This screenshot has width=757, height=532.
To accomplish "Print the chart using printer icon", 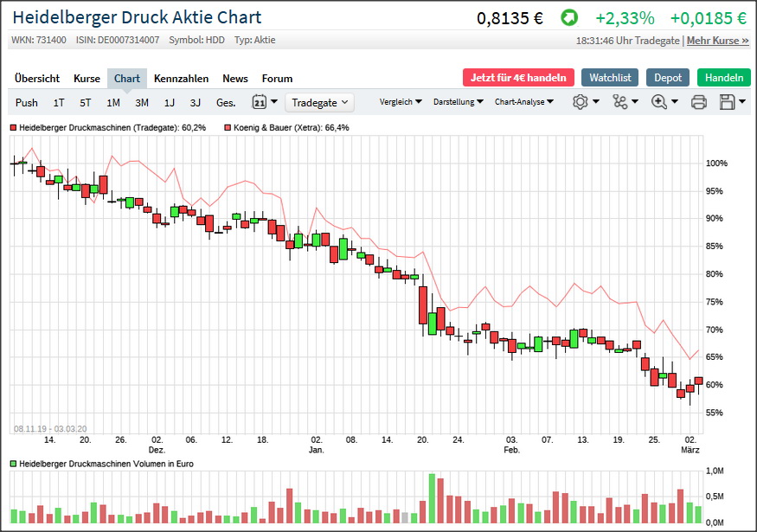I will [699, 102].
